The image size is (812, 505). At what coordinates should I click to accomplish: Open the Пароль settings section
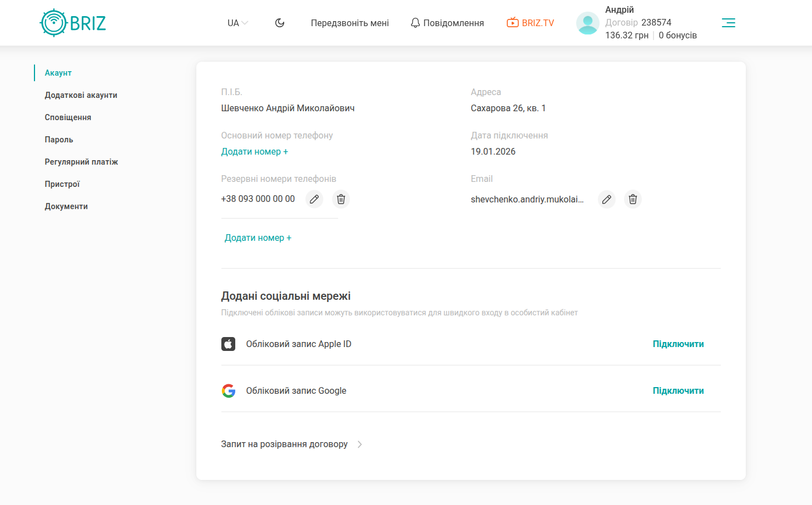point(59,140)
